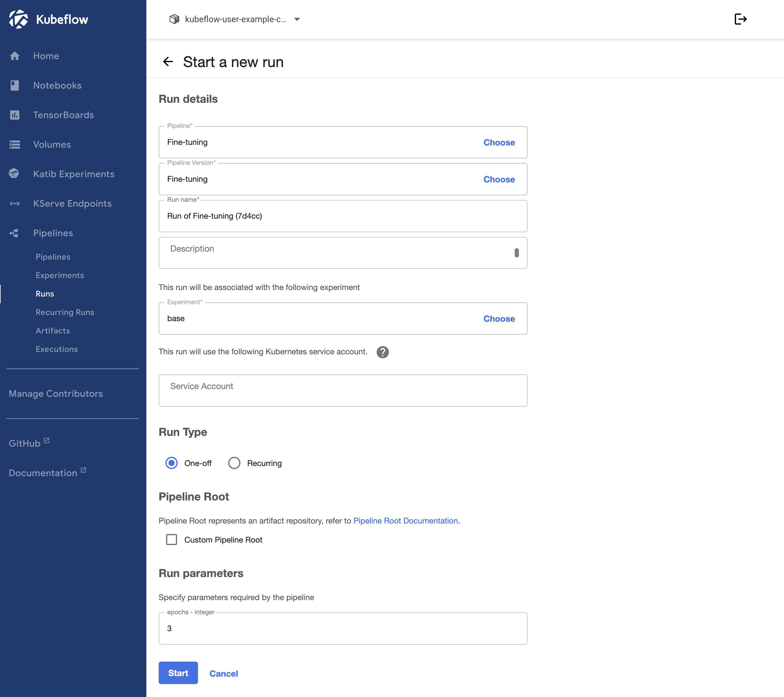Select the Recurring run type

[x=234, y=463]
